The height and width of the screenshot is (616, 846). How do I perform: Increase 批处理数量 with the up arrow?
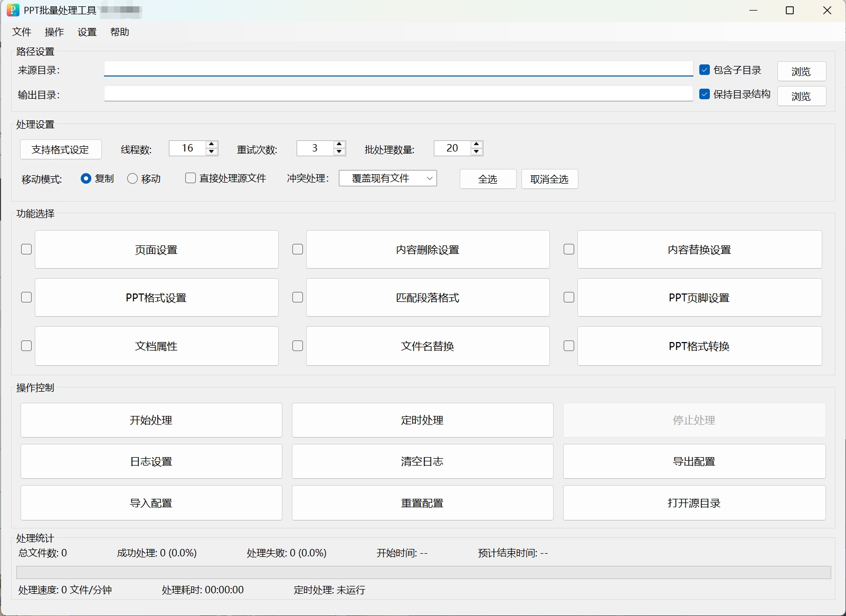tap(476, 144)
